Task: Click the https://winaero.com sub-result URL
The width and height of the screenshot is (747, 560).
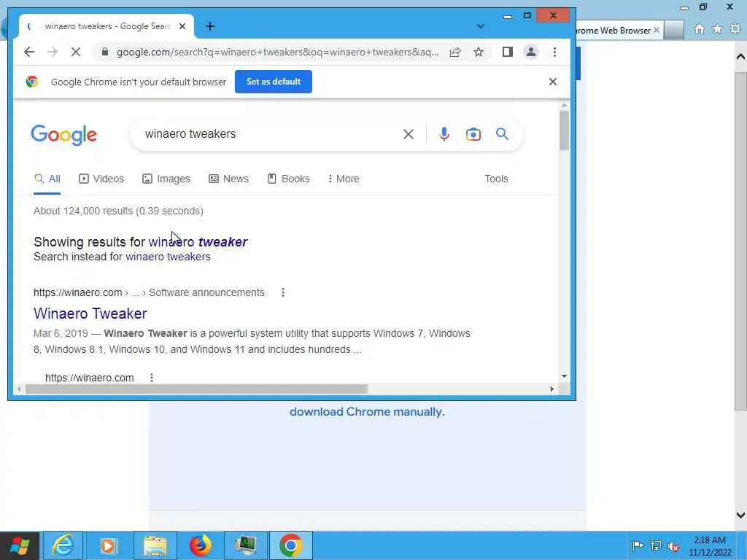Action: click(90, 378)
